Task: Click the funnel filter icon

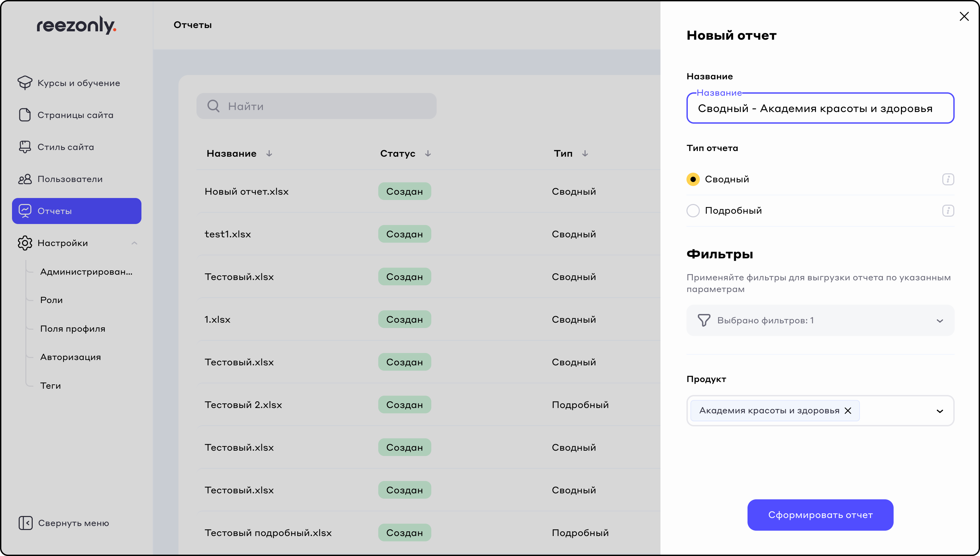Action: [703, 320]
